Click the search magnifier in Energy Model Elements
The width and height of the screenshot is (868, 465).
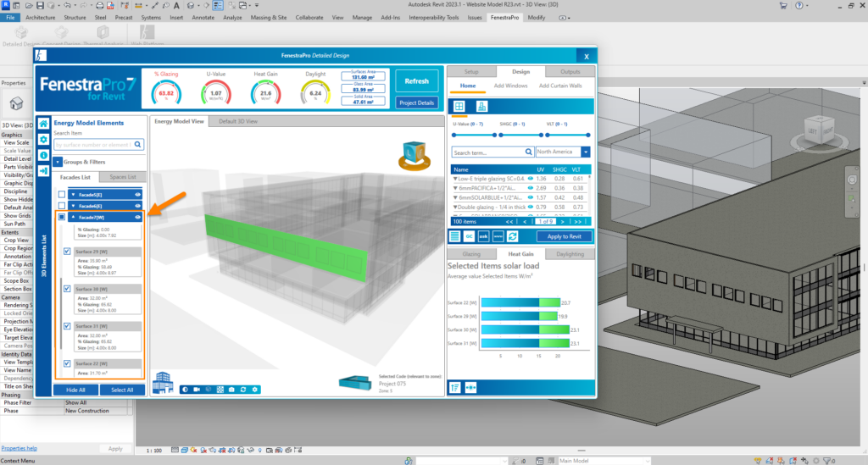point(138,145)
